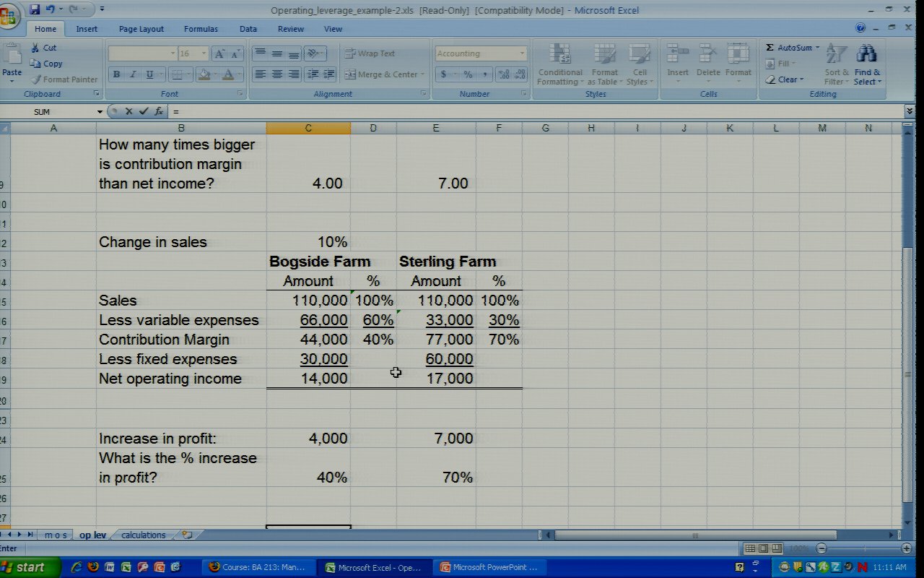
Task: Click the Save icon in quick access toolbar
Action: click(35, 9)
